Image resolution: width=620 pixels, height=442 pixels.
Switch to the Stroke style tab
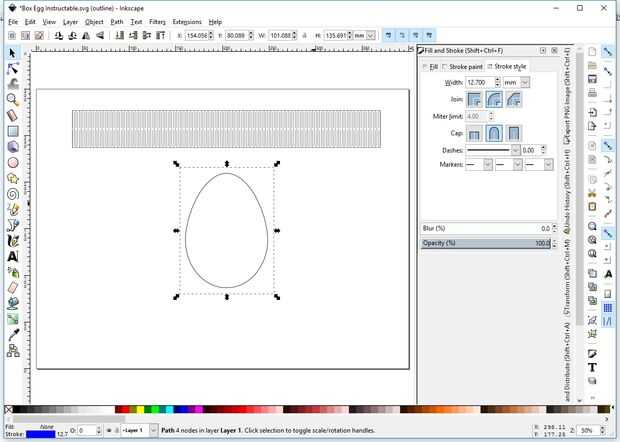point(507,66)
